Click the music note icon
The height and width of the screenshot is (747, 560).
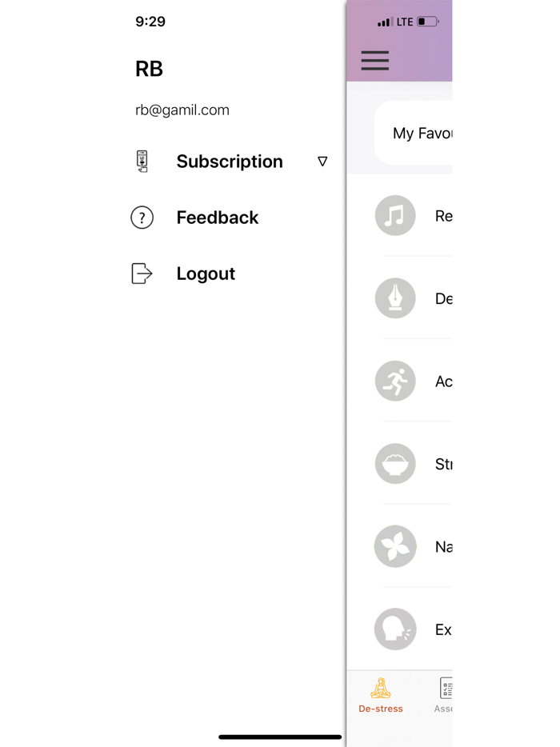(x=395, y=216)
